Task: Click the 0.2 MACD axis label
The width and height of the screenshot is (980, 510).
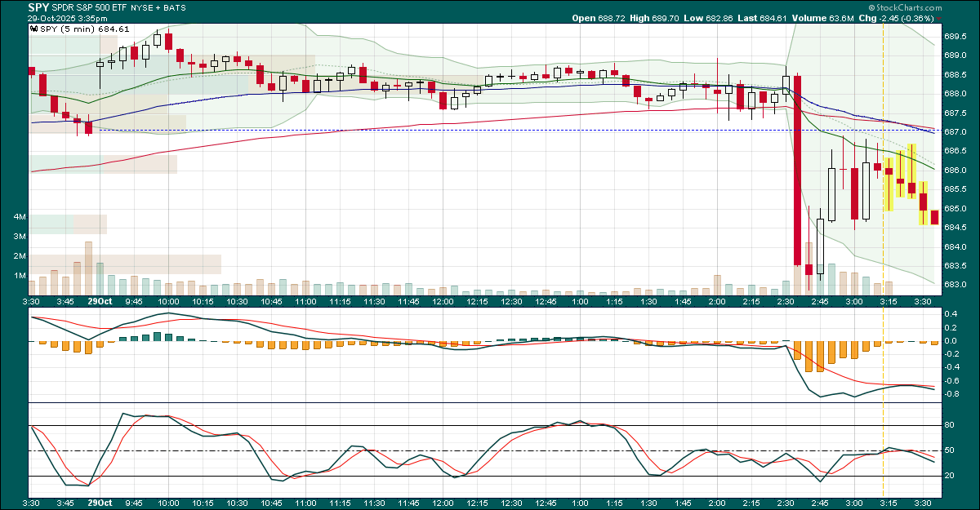Action: (951, 327)
